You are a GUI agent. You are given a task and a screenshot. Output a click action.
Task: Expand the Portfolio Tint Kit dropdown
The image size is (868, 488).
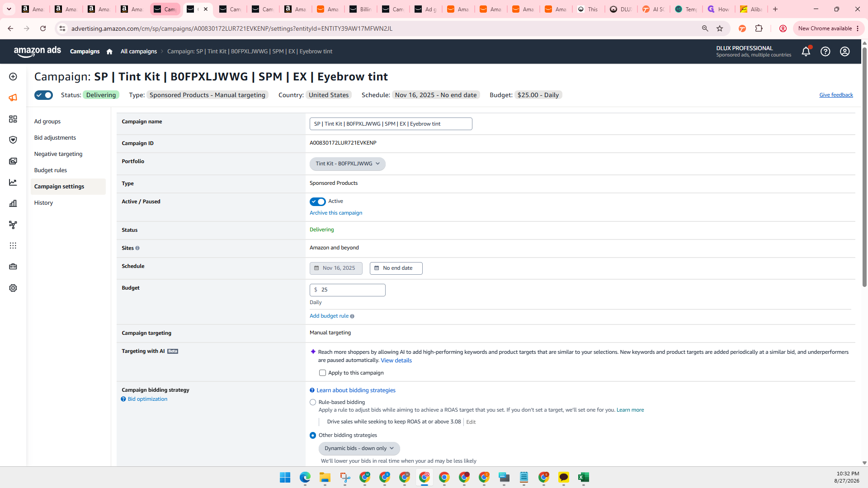348,164
